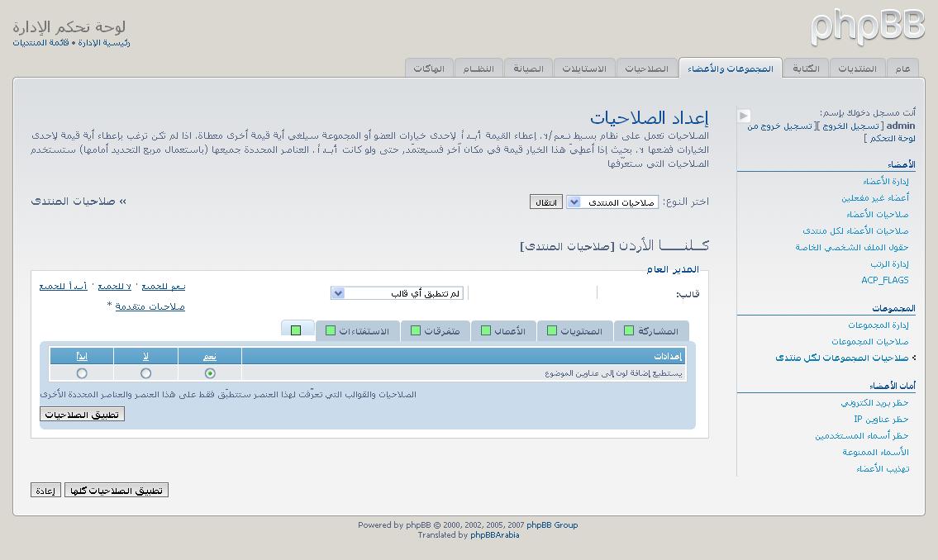This screenshot has width=938, height=560.
Task: Select the أبداً radio for topic color permission
Action: (82, 373)
